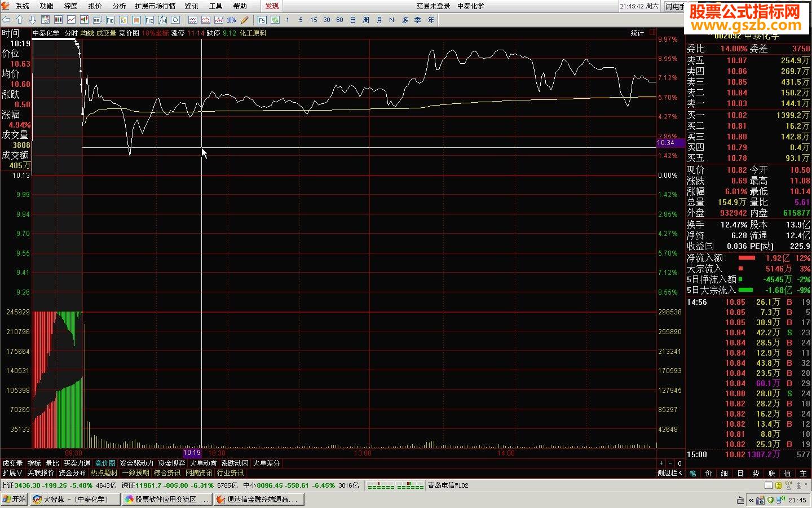This screenshot has width=812, height=508.
Task: Click the yellow status bar icon
Action: click(x=779, y=485)
